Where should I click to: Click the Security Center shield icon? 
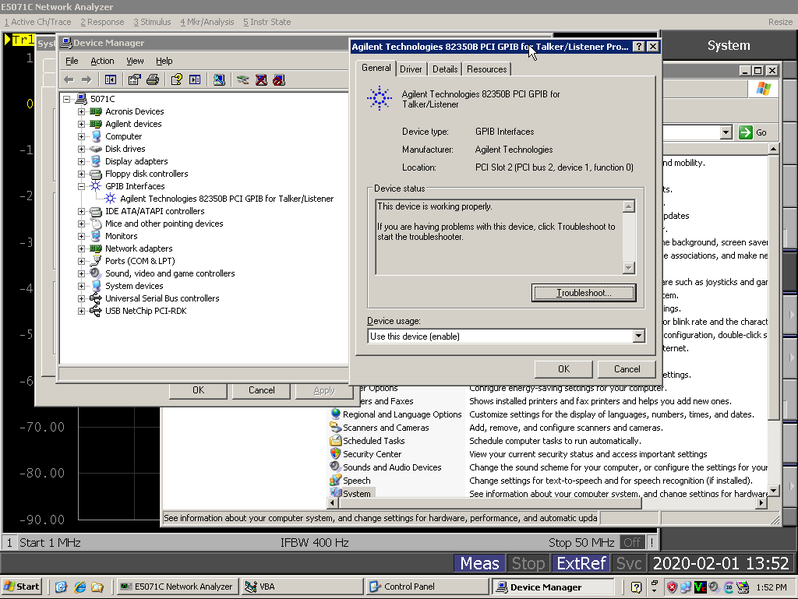click(x=335, y=454)
